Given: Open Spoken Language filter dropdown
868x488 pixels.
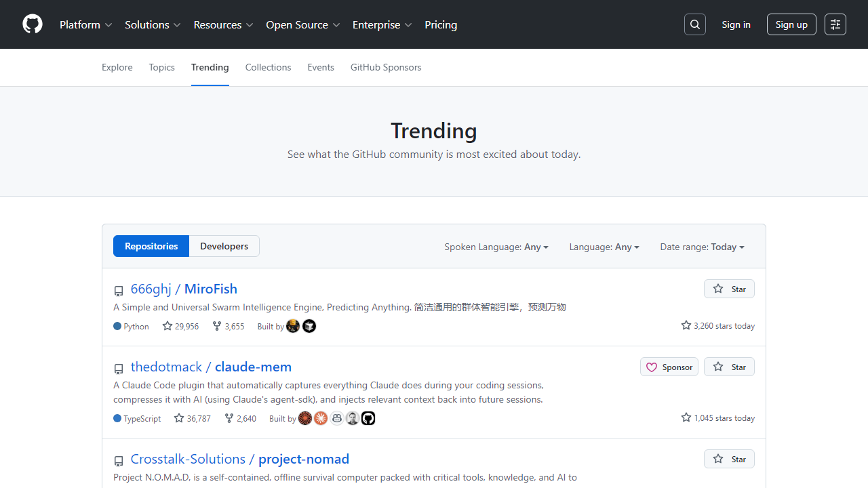Looking at the screenshot, I should [496, 247].
